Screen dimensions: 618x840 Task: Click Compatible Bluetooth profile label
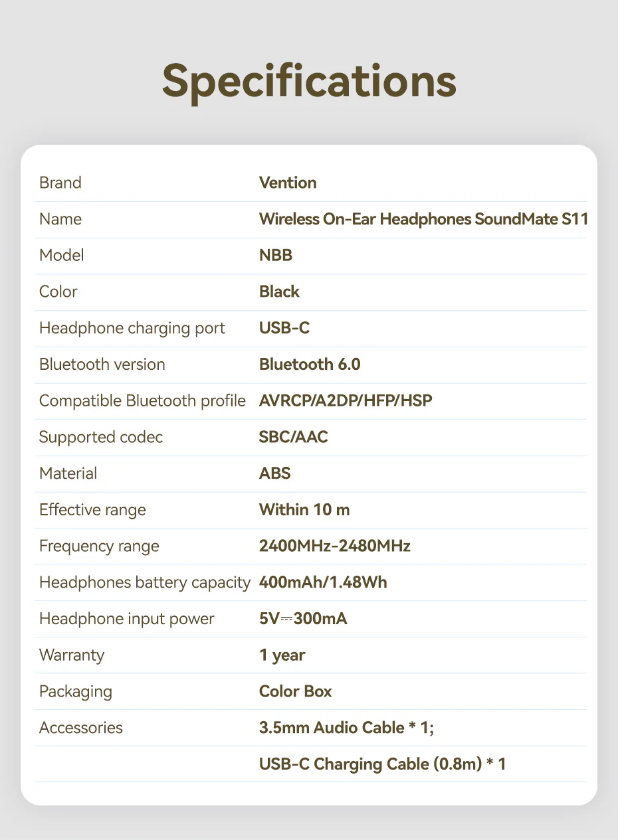[x=142, y=400]
